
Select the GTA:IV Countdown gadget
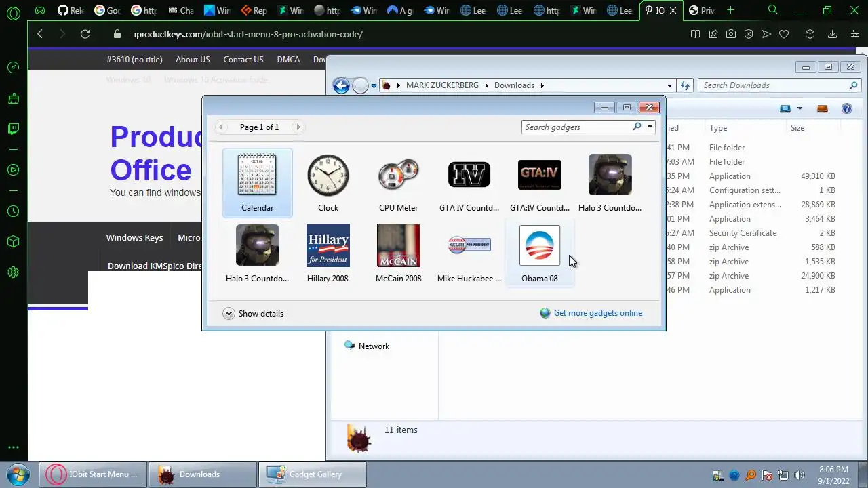click(x=540, y=183)
